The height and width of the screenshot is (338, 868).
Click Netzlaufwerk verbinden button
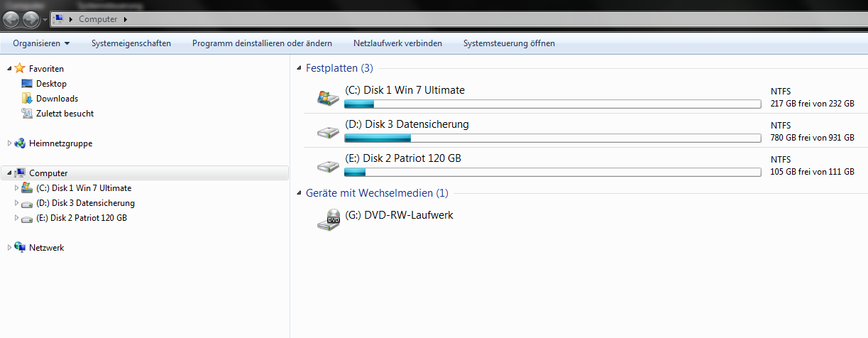coord(397,43)
